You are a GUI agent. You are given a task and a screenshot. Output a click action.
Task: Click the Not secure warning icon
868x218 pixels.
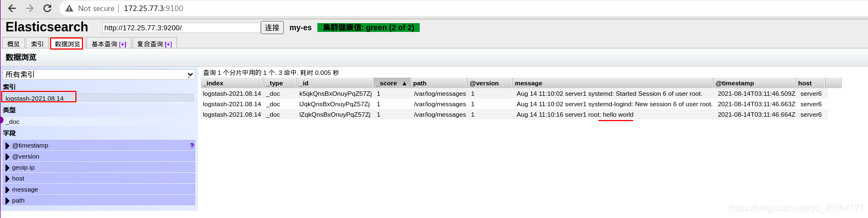(69, 8)
